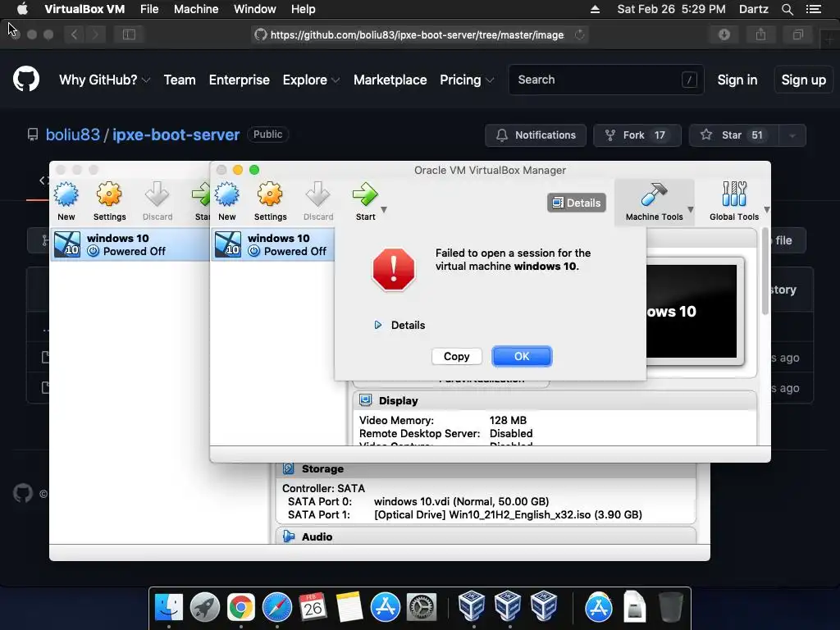Image resolution: width=840 pixels, height=630 pixels.
Task: Click Storage section header in back window
Action: (486, 468)
